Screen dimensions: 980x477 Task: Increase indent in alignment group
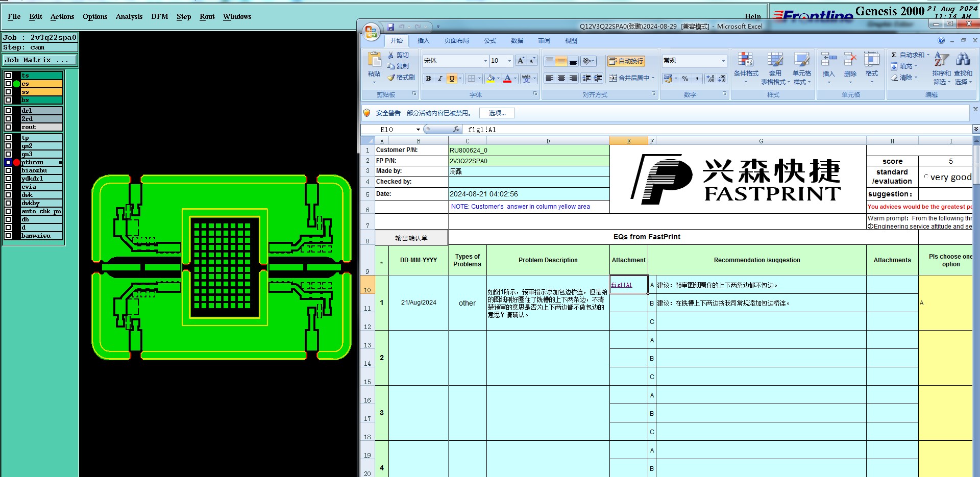point(598,78)
